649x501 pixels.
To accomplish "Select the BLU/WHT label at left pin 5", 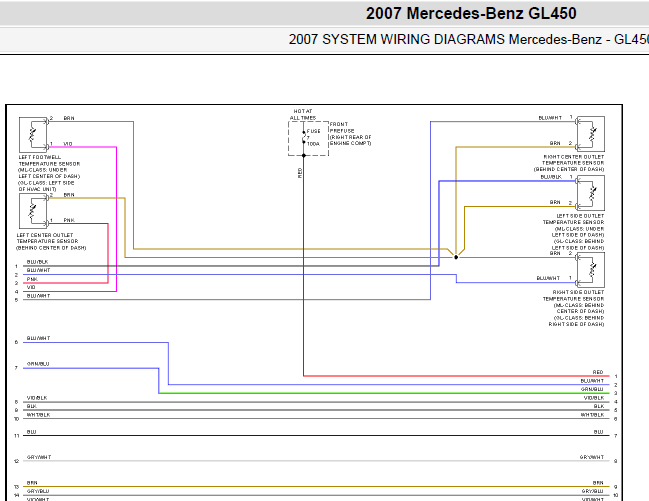I will [38, 296].
